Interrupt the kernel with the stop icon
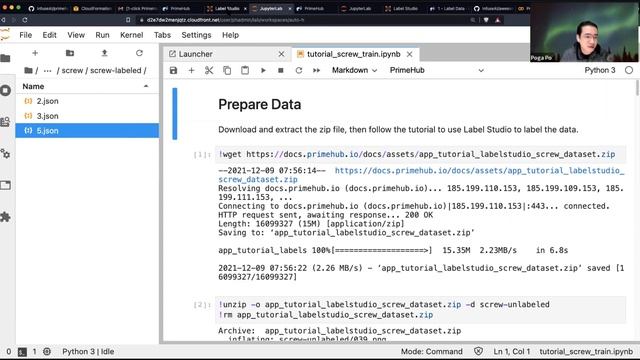The height and width of the screenshot is (360, 640). tap(281, 70)
